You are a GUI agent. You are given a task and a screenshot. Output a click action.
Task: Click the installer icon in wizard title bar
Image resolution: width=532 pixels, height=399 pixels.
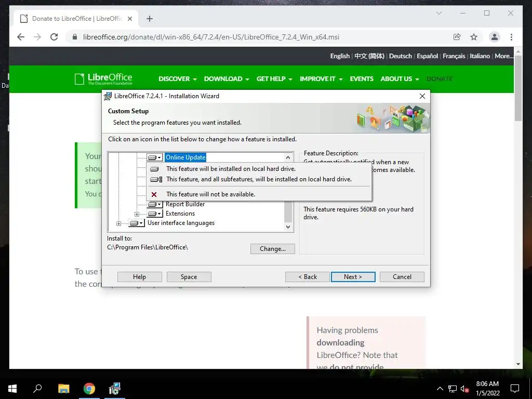click(108, 96)
